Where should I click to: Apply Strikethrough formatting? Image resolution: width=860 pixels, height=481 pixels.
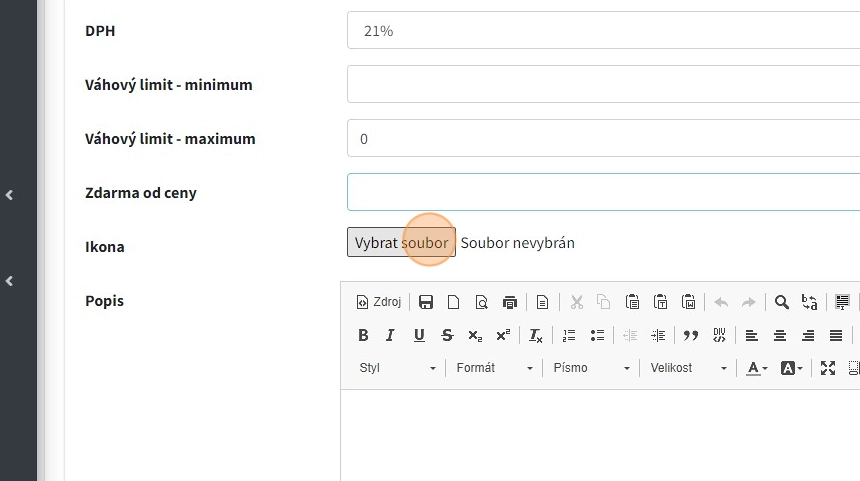coord(447,335)
